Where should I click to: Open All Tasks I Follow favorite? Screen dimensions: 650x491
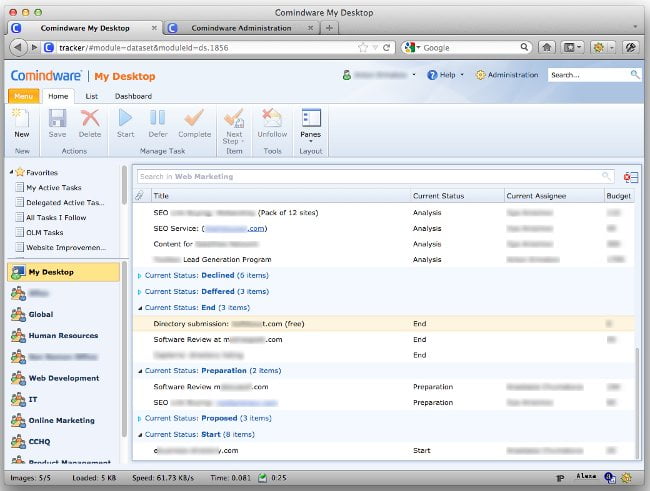[x=51, y=217]
